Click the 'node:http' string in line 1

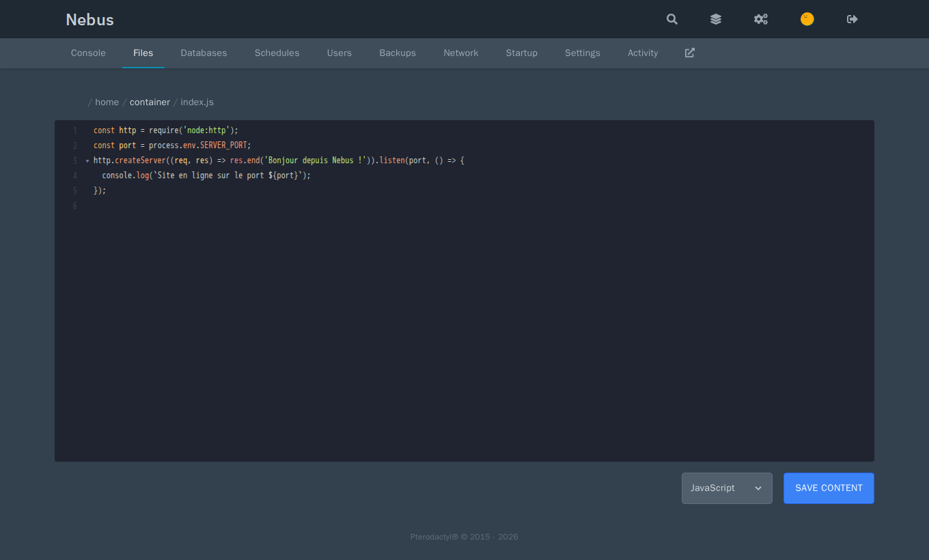tap(206, 130)
